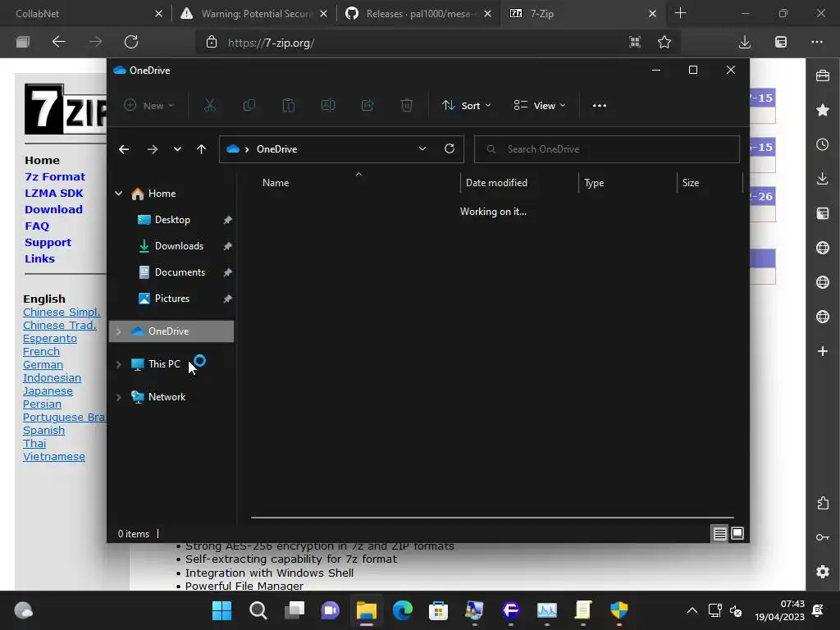Expand the This PC tree node
This screenshot has height=630, width=840.
tap(118, 364)
